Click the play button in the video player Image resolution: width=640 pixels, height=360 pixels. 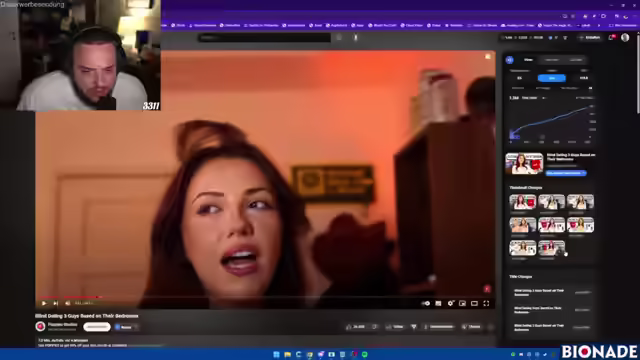pyautogui.click(x=44, y=303)
